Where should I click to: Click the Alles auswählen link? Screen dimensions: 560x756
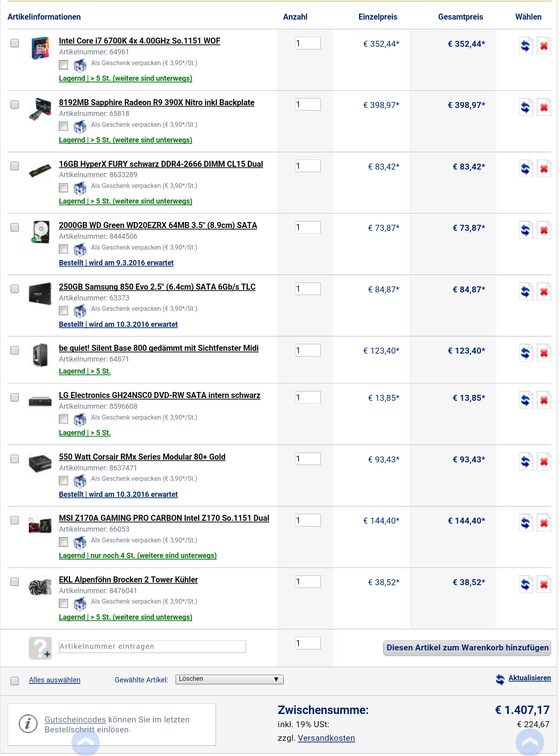pos(54,680)
